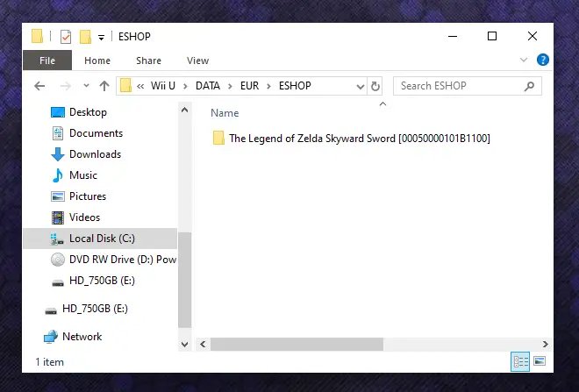Switch to Large icons view layout
579x392 pixels.
tap(540, 361)
